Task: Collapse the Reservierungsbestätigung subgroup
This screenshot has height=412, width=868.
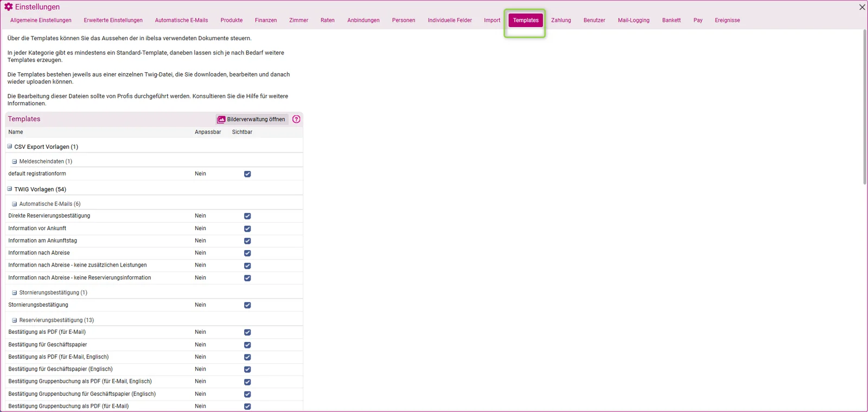Action: (x=15, y=320)
